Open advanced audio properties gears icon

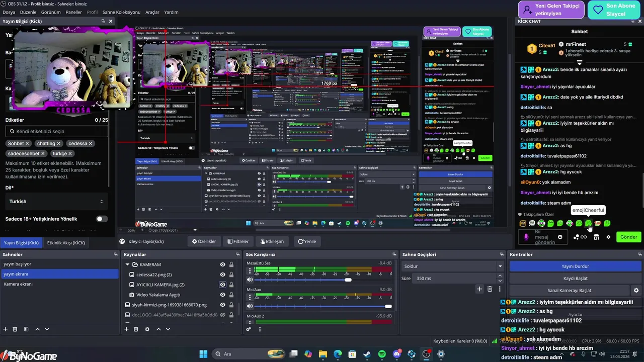point(249,329)
